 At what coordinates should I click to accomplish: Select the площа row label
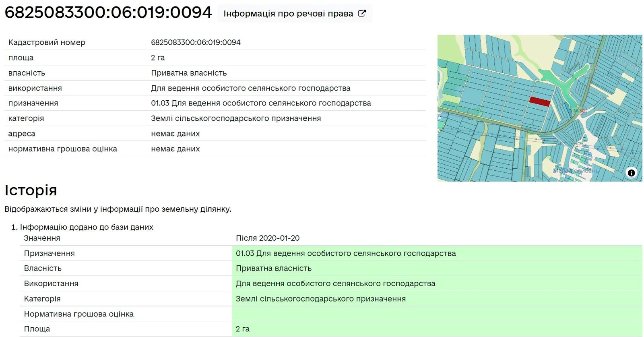pyautogui.click(x=21, y=58)
